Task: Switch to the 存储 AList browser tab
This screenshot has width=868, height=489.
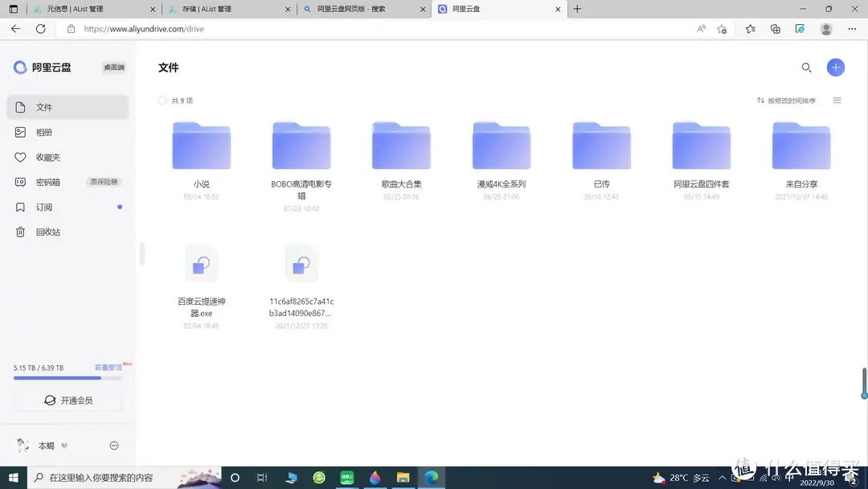Action: click(225, 10)
